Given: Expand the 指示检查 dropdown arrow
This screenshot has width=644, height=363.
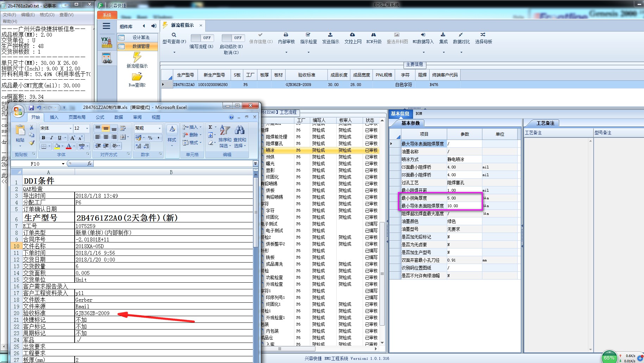Looking at the screenshot, I should click(308, 53).
